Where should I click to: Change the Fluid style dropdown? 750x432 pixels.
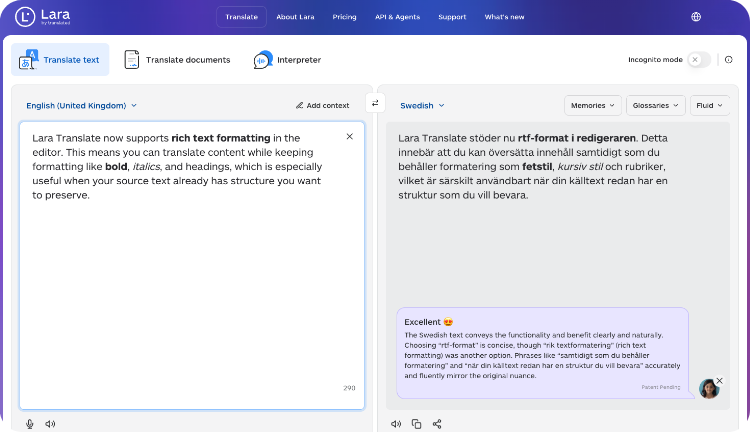[x=709, y=105]
